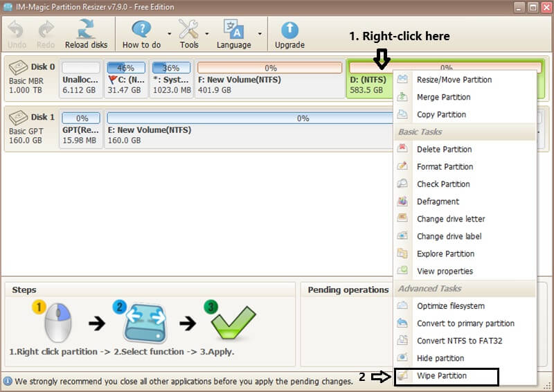Click the green checkmark Apply step icon
This screenshot has width=554, height=392.
point(233,321)
